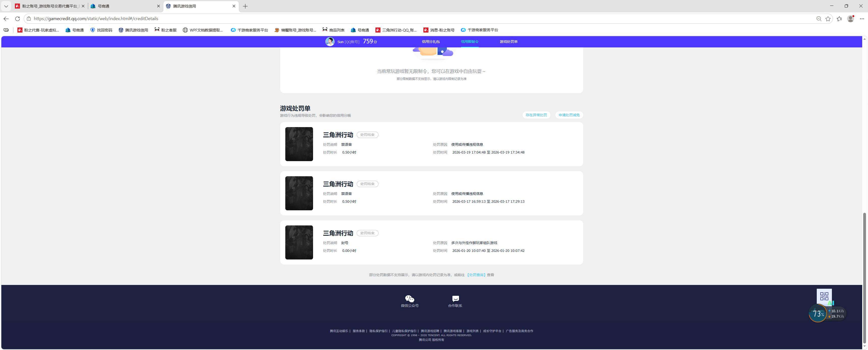
Task: Go to the 游戏处罚单 tab
Action: (x=508, y=42)
